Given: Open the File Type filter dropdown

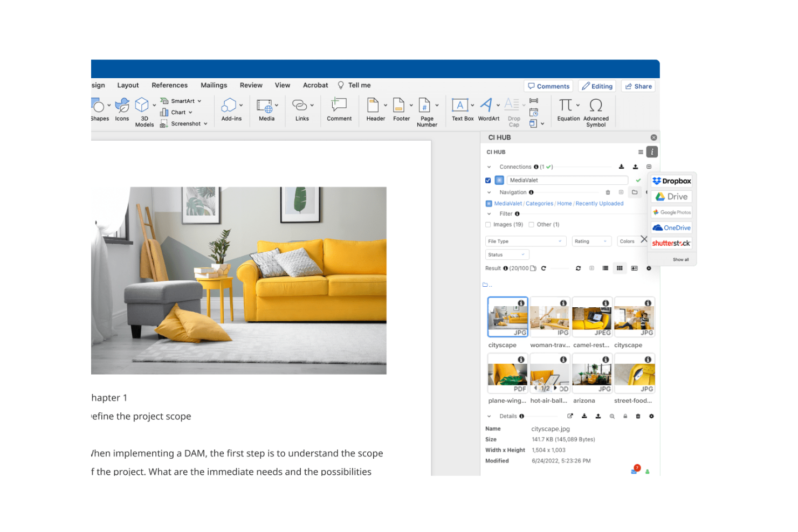Looking at the screenshot, I should (525, 241).
